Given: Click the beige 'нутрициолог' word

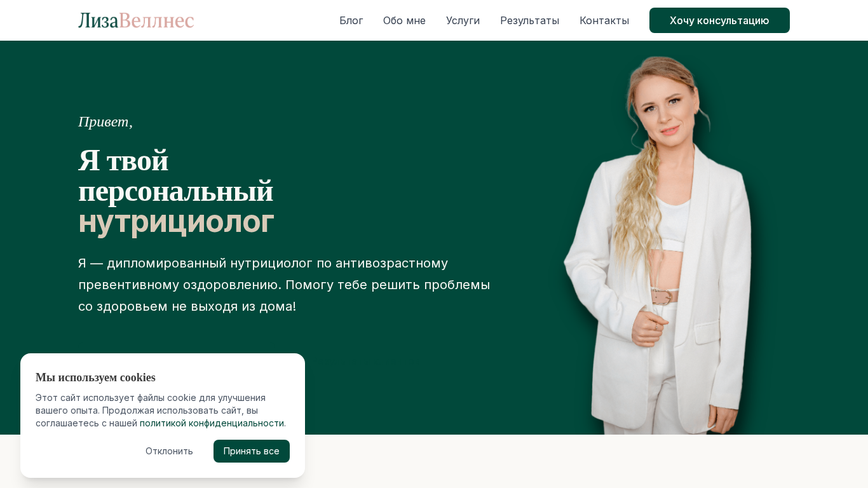Looking at the screenshot, I should click(176, 222).
